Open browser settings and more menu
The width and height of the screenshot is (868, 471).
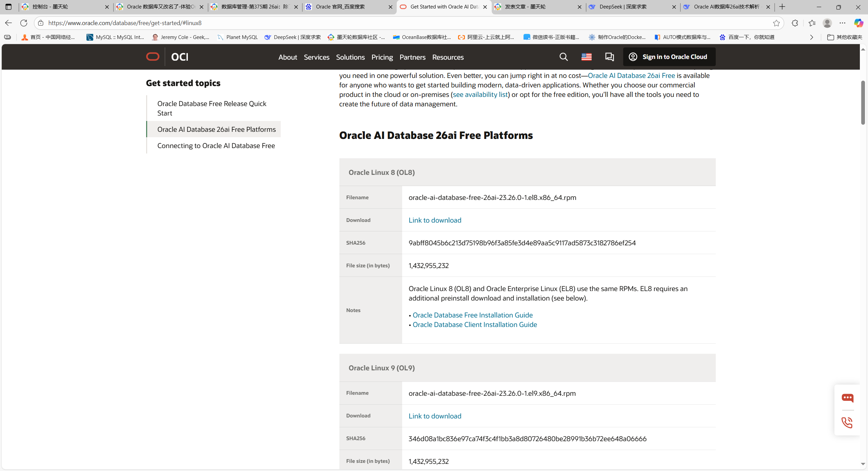point(843,23)
